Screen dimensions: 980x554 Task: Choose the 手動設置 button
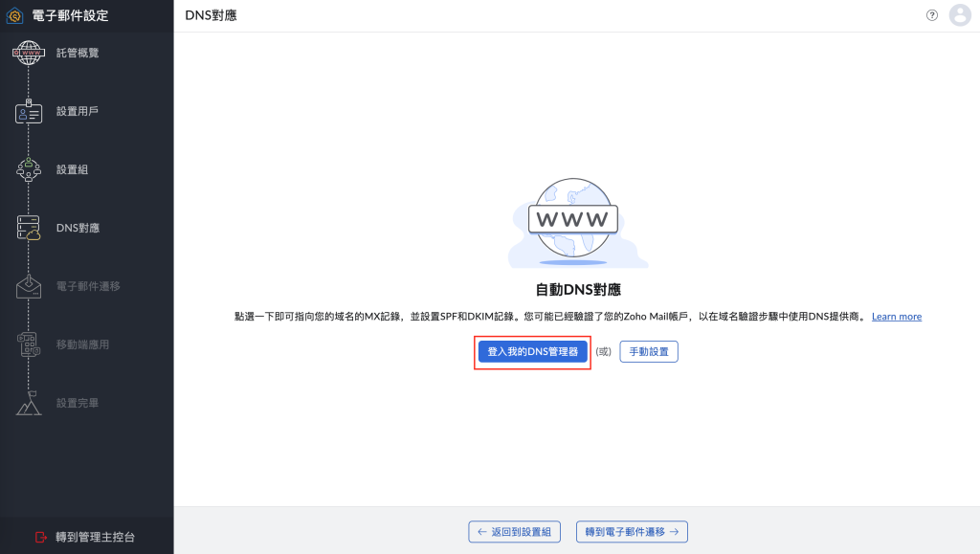pyautogui.click(x=649, y=352)
